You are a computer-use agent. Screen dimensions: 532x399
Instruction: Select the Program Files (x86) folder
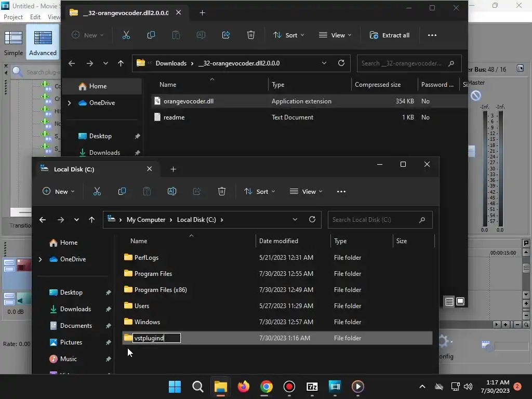coord(277,290)
